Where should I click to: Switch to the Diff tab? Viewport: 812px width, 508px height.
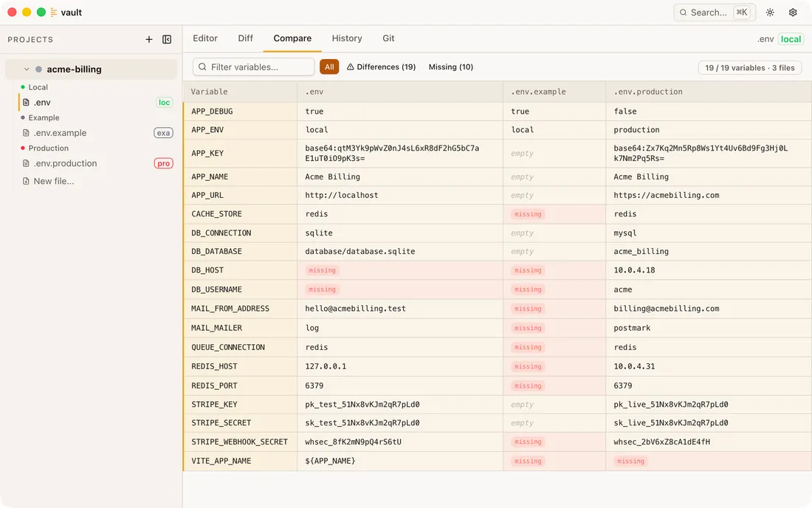click(x=246, y=38)
